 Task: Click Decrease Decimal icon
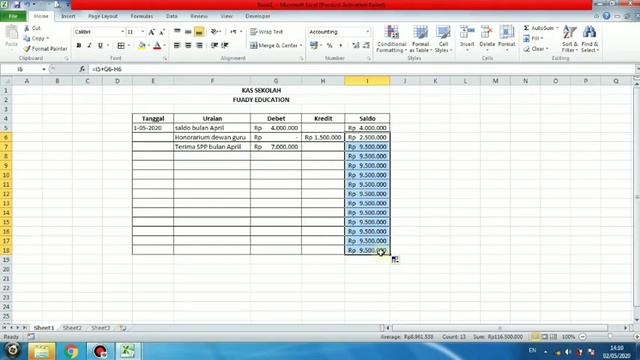click(366, 45)
